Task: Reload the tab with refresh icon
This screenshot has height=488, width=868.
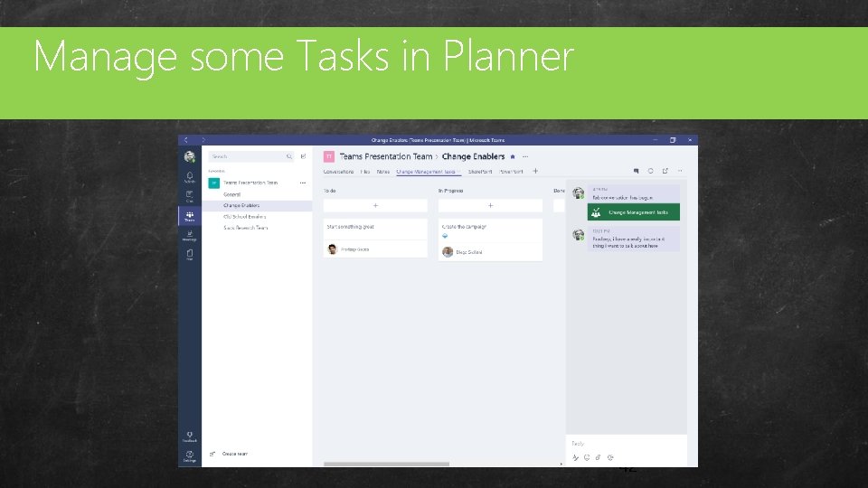Action: 650,171
